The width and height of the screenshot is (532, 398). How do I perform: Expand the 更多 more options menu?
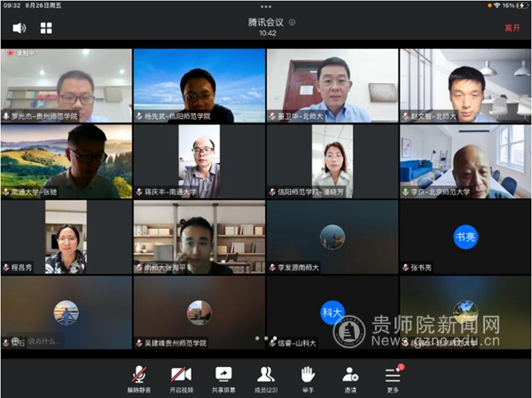pyautogui.click(x=393, y=378)
